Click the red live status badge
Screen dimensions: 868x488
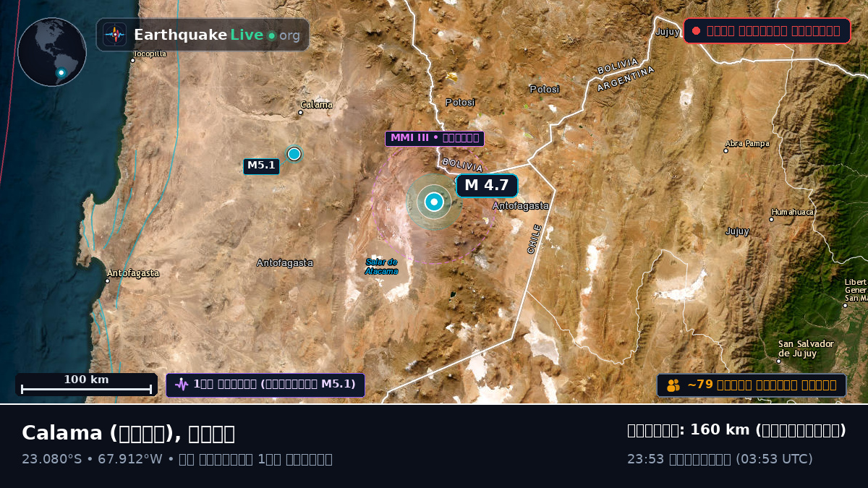pos(767,30)
